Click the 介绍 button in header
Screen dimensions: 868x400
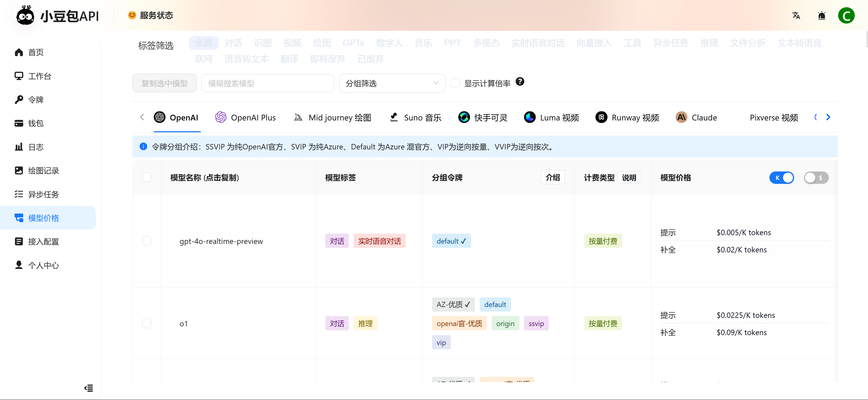tap(553, 178)
